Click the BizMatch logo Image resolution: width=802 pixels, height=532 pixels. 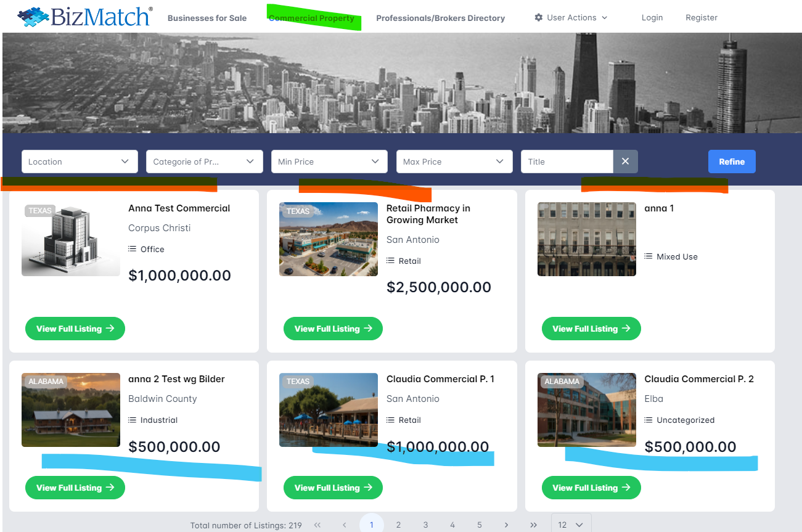point(85,17)
